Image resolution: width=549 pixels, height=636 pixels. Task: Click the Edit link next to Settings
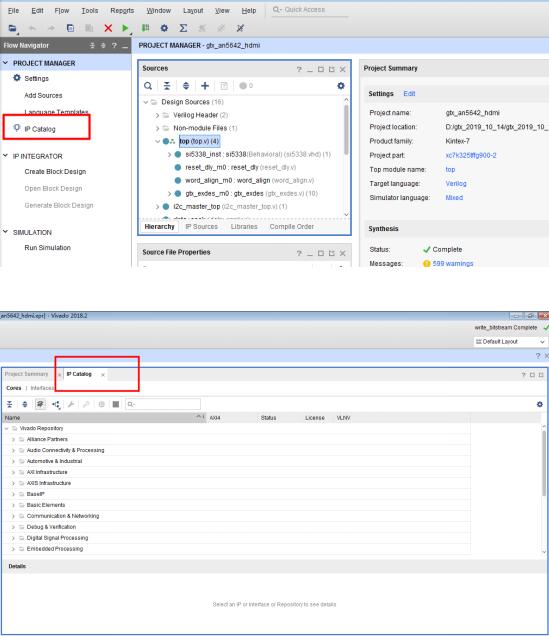tap(409, 94)
